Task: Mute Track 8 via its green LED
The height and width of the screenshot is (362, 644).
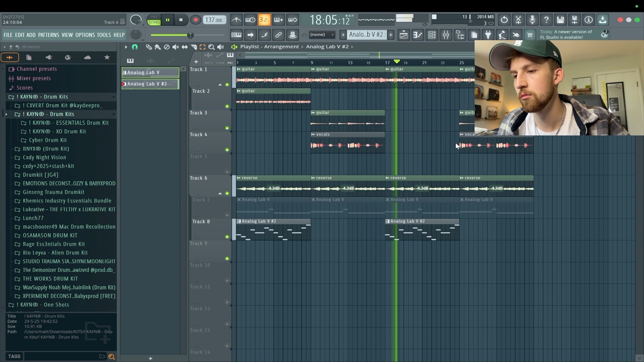Action: pyautogui.click(x=227, y=237)
